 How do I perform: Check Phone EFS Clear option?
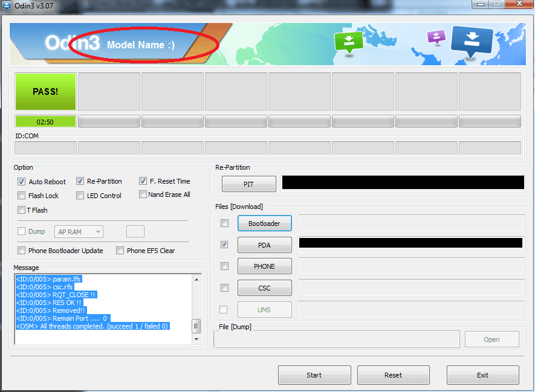coord(120,251)
